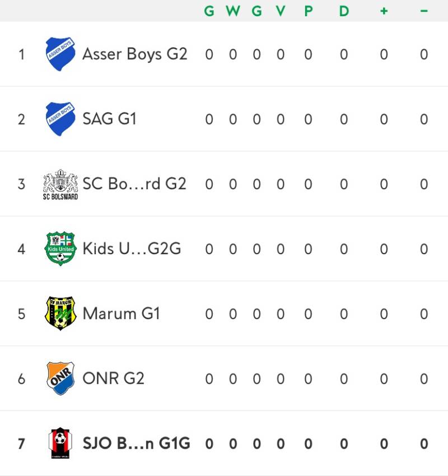Open the Kids U…G2G team name
The image size is (448, 476).
(x=132, y=249)
